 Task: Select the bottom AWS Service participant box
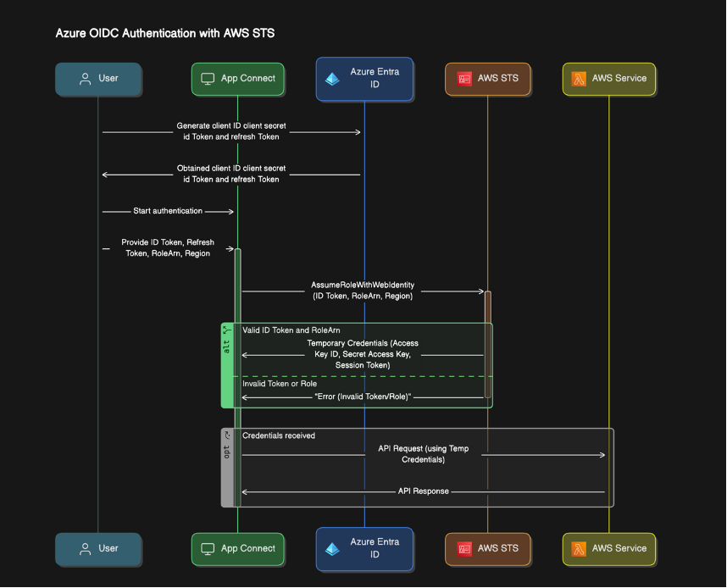pos(609,550)
